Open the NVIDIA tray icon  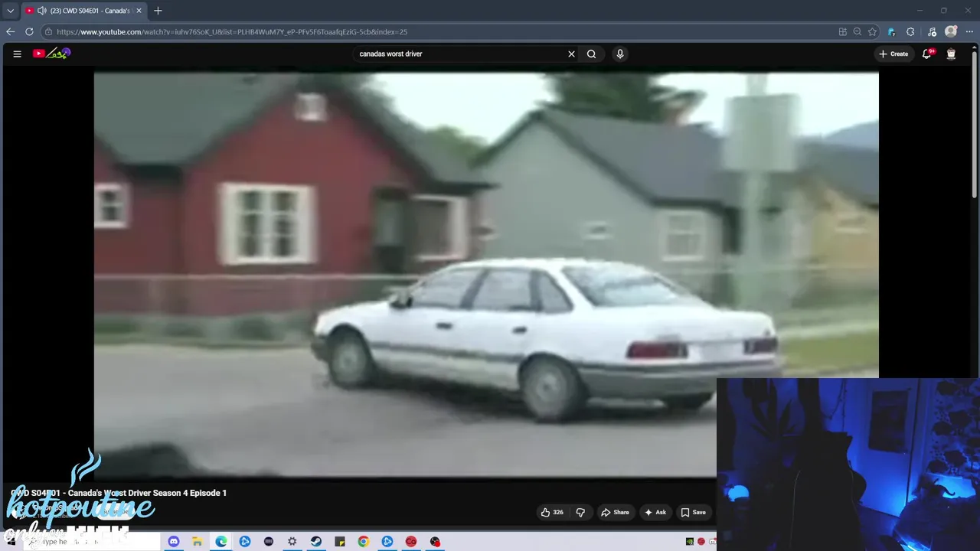690,542
